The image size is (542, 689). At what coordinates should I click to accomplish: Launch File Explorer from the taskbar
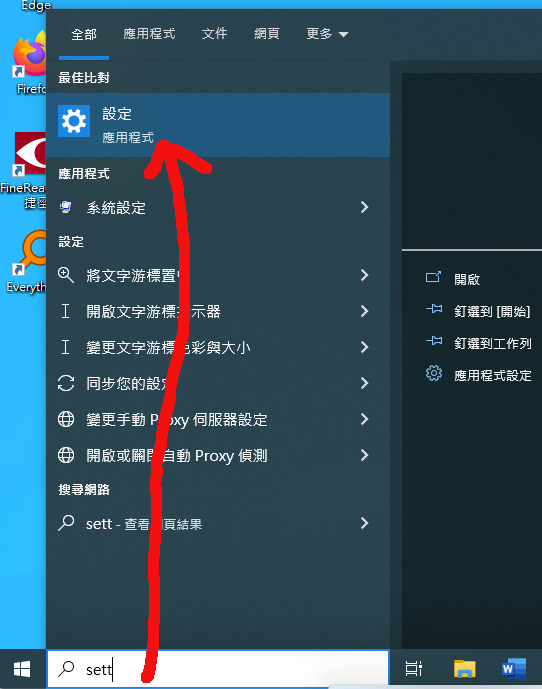[465, 669]
